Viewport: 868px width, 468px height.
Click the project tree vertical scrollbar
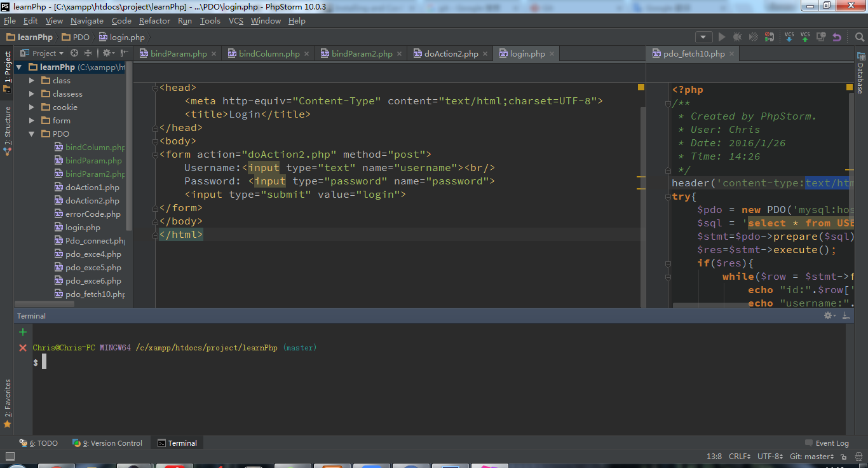point(129,146)
